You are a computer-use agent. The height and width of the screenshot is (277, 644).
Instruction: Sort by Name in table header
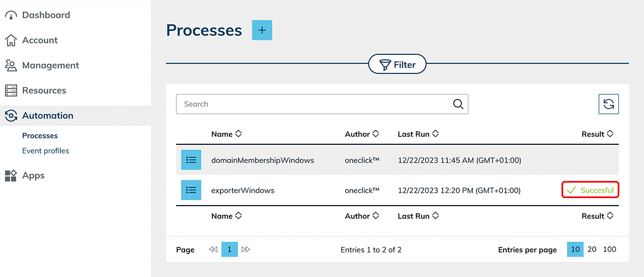coord(226,134)
